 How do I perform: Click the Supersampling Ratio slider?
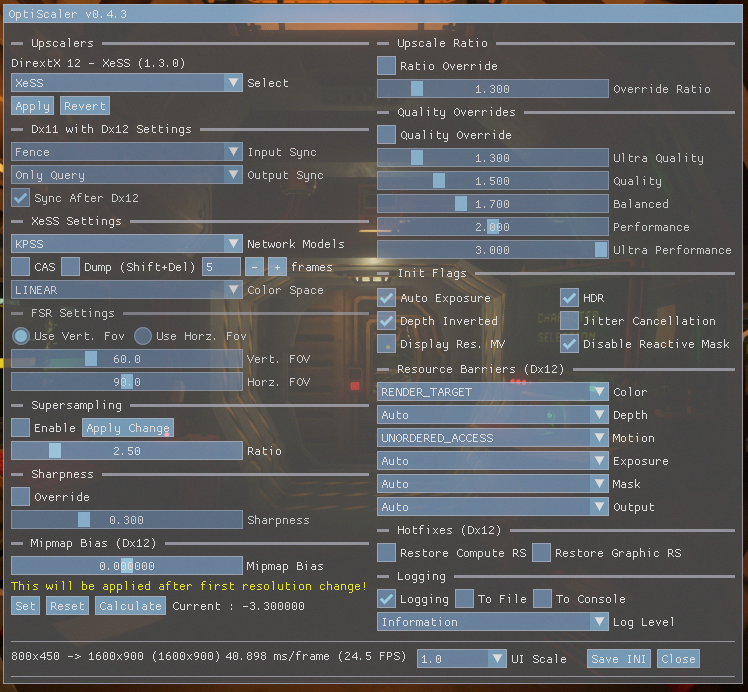click(126, 451)
